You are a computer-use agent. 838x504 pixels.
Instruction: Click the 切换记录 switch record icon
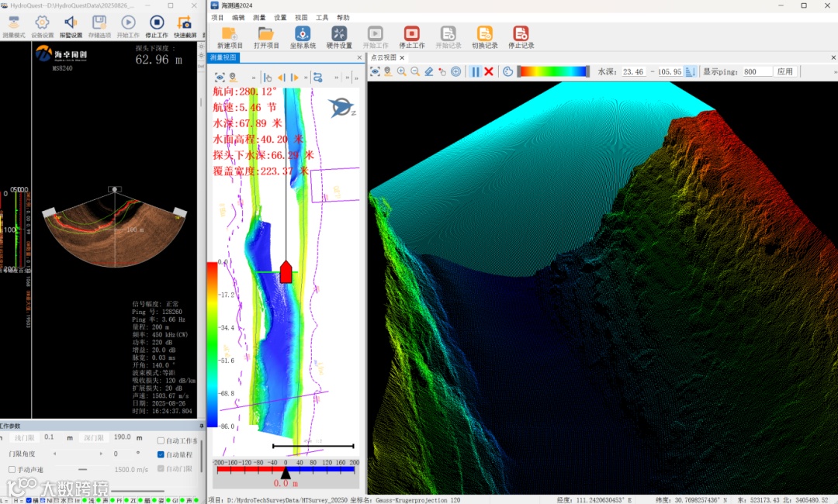pos(484,33)
